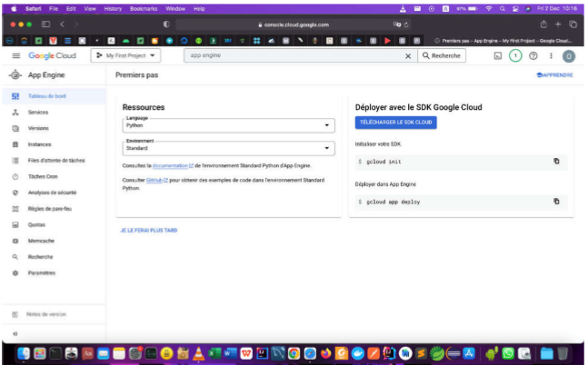Viewport: 588px width, 365px height.
Task: Open the Edit menu
Action: 71,8
